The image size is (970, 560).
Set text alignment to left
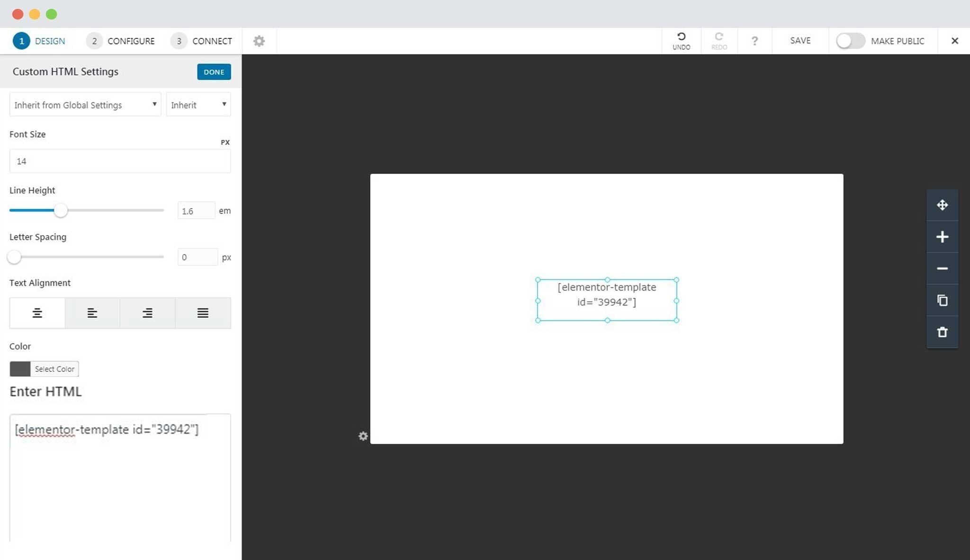tap(92, 313)
